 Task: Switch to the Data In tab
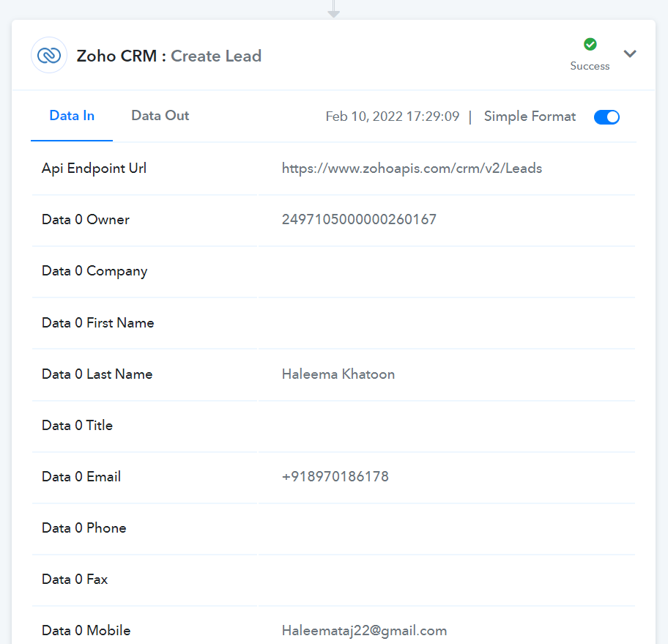72,116
